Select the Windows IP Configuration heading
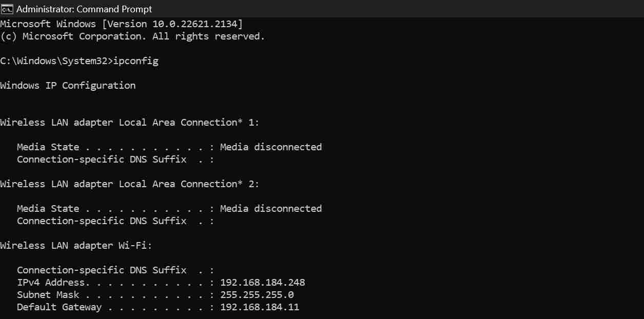This screenshot has height=319, width=644. click(67, 85)
